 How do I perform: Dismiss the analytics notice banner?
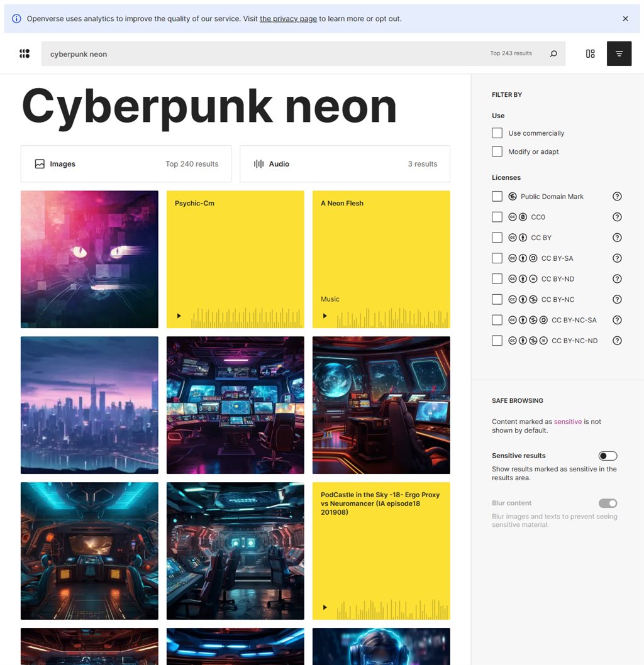tap(625, 19)
